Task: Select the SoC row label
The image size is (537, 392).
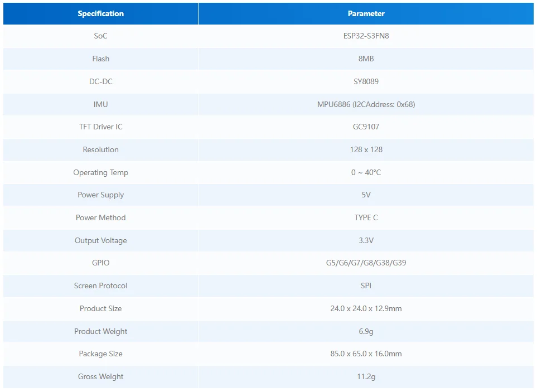Action: click(101, 36)
